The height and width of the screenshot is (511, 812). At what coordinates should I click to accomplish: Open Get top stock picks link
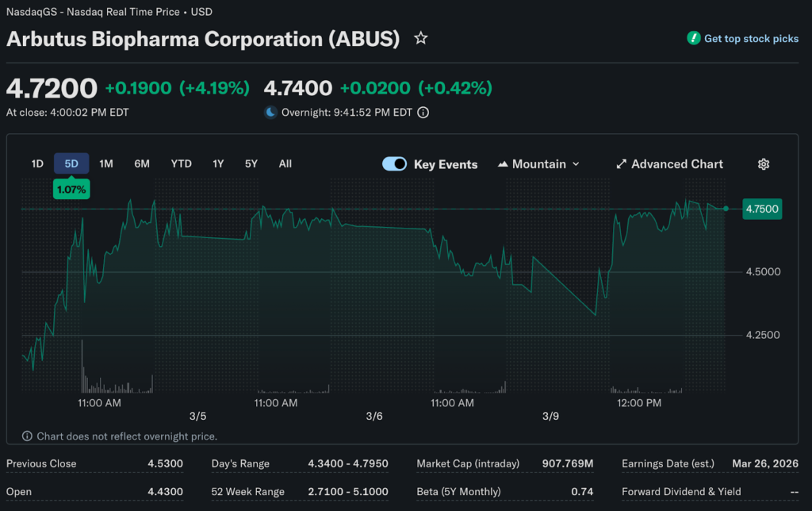click(751, 39)
